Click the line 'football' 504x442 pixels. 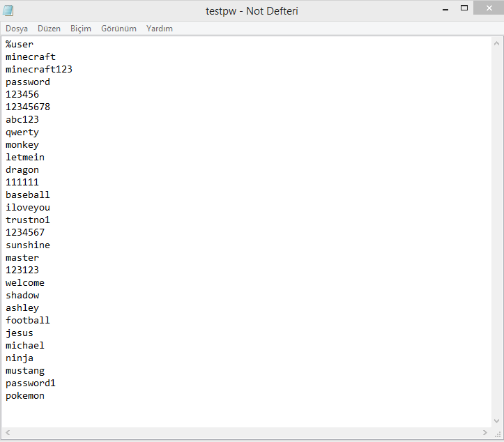click(x=28, y=321)
